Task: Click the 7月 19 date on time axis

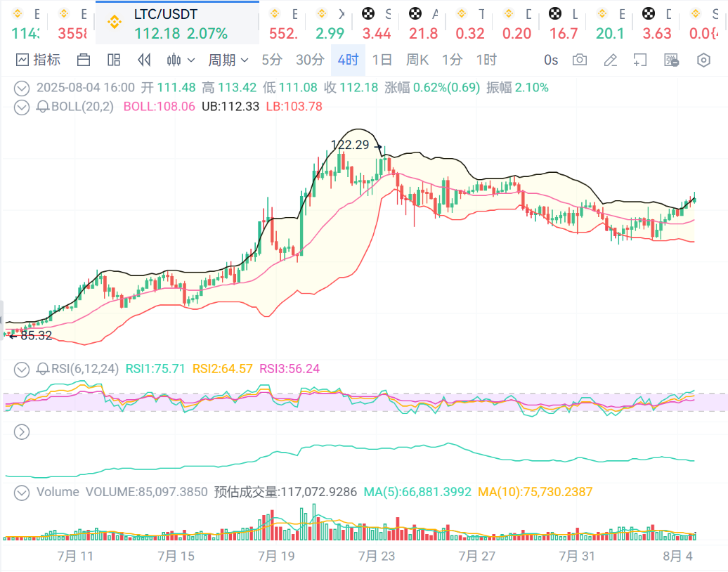Action: click(x=276, y=557)
